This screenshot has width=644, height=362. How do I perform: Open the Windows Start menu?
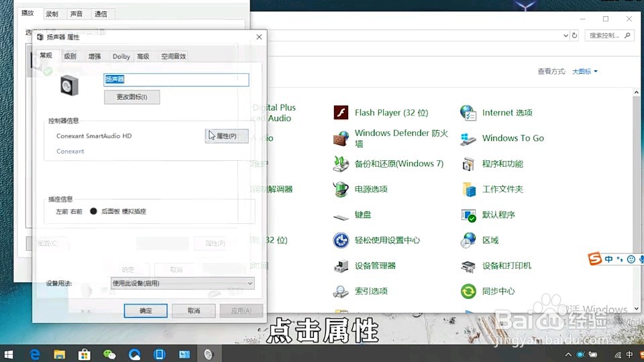8,354
